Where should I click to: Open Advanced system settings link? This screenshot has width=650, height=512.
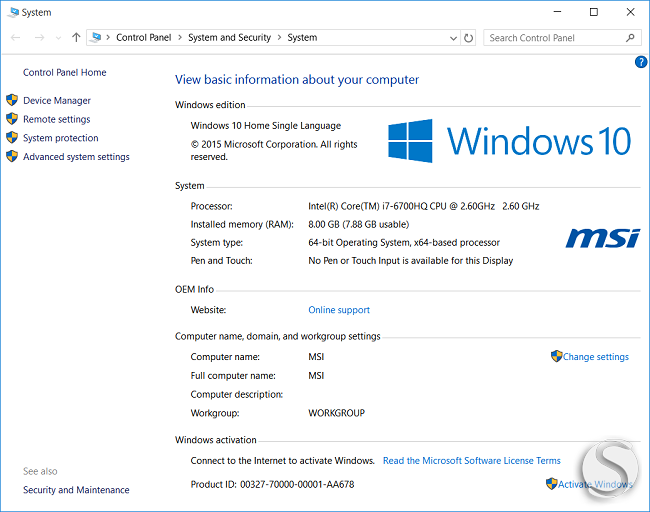(76, 157)
